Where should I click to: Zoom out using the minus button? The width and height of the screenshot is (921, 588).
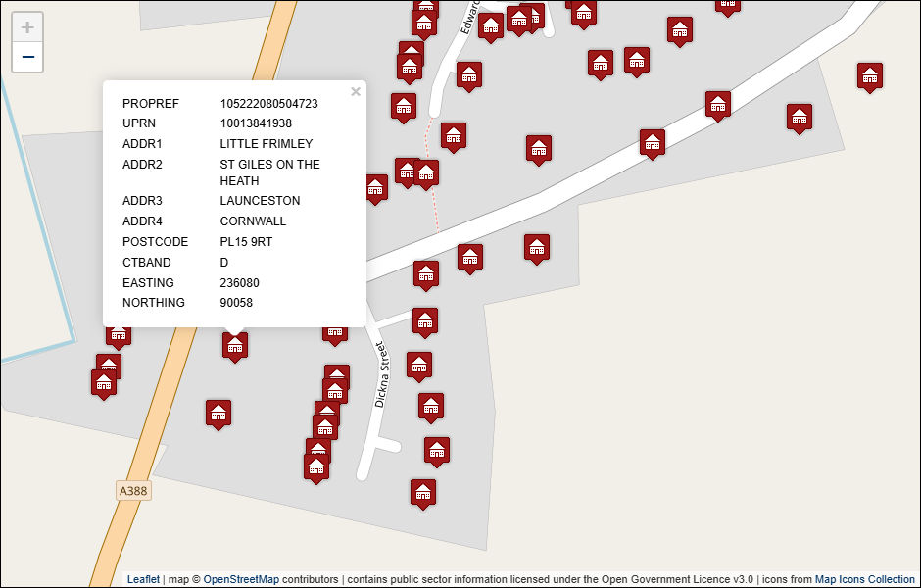coord(27,57)
